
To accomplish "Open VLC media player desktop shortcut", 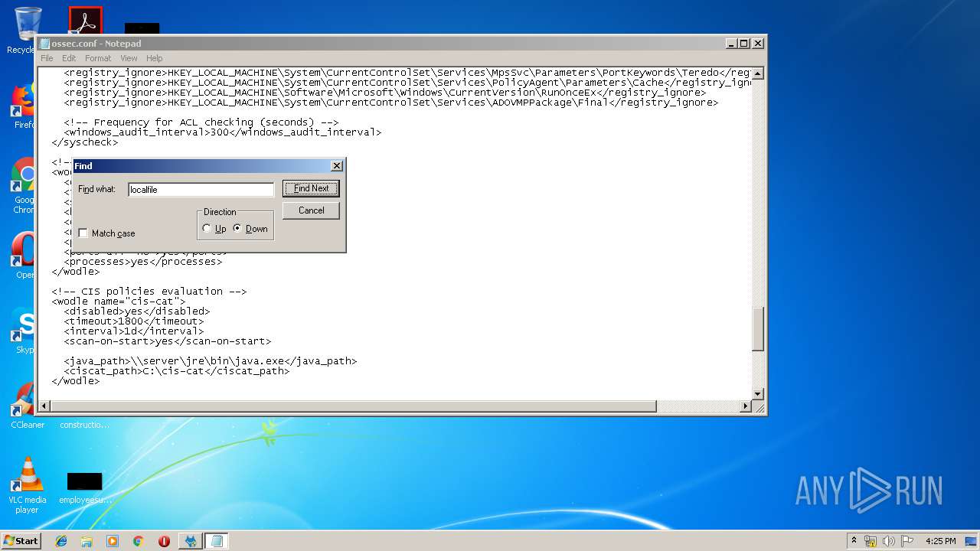I will click(28, 486).
